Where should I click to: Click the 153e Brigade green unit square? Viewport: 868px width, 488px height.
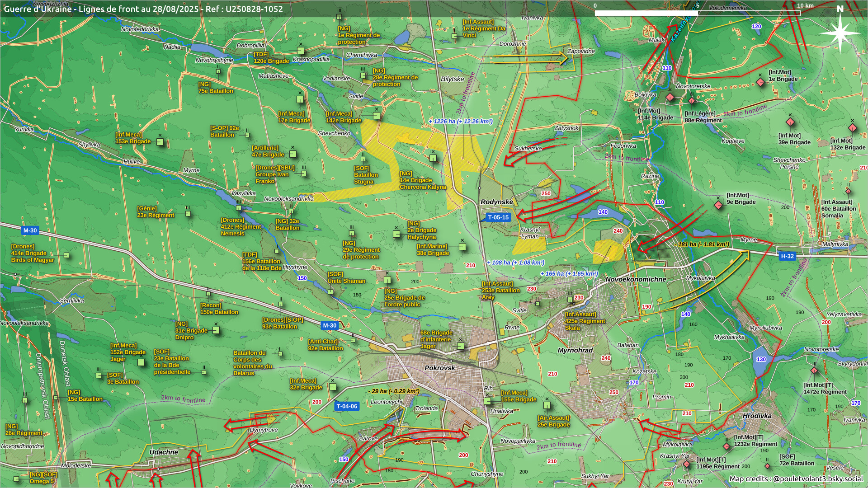coord(160,142)
